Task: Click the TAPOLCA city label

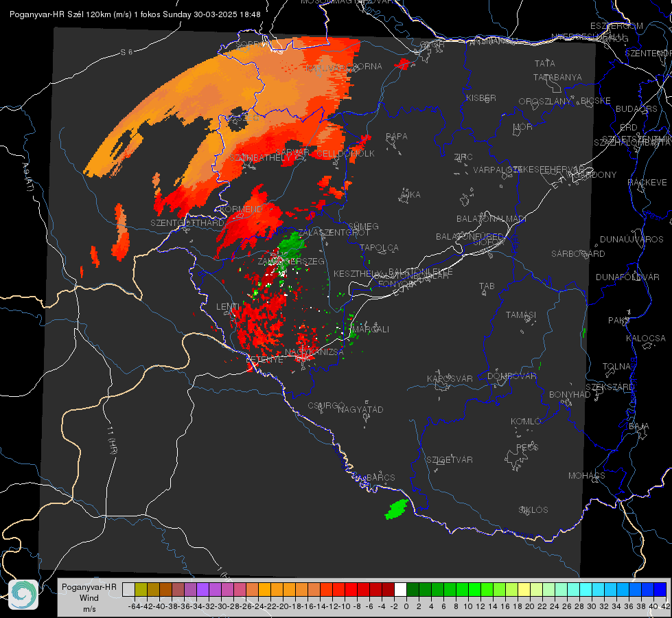Action: point(379,247)
